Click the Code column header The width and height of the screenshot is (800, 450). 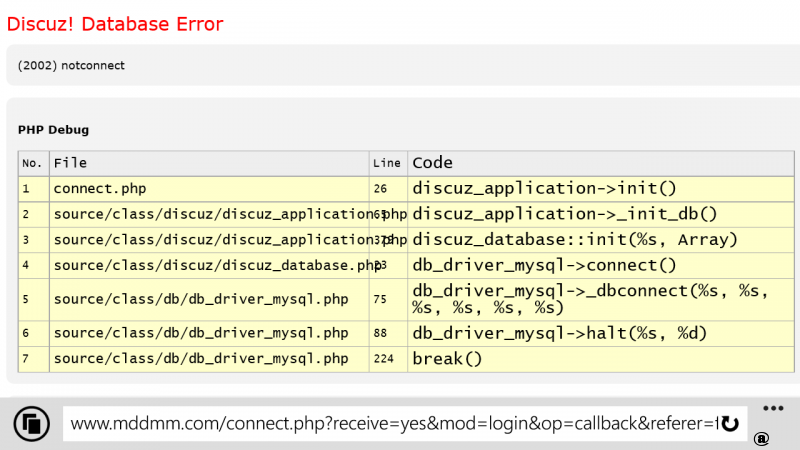coord(432,163)
